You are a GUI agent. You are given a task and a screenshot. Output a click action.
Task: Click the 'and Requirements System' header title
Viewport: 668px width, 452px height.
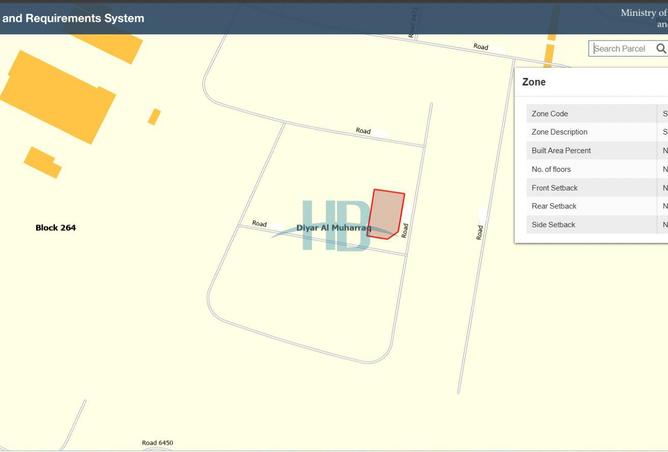coord(72,18)
